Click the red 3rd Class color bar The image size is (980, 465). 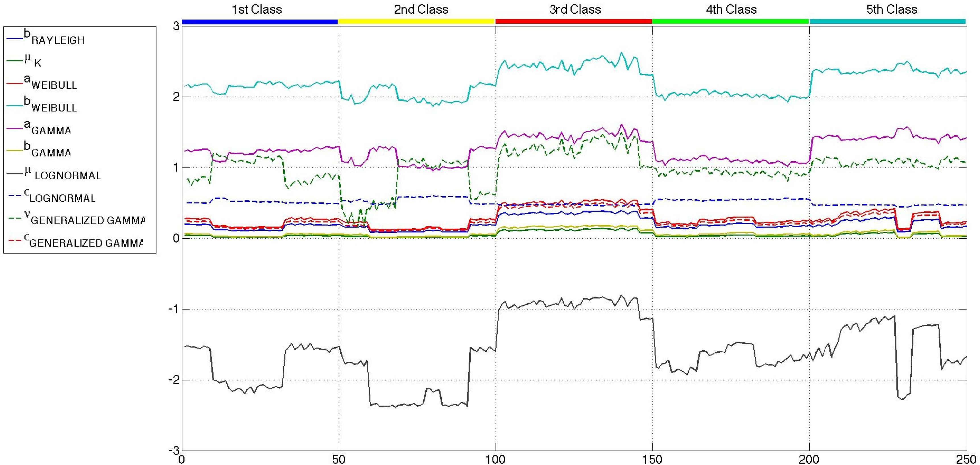[574, 22]
